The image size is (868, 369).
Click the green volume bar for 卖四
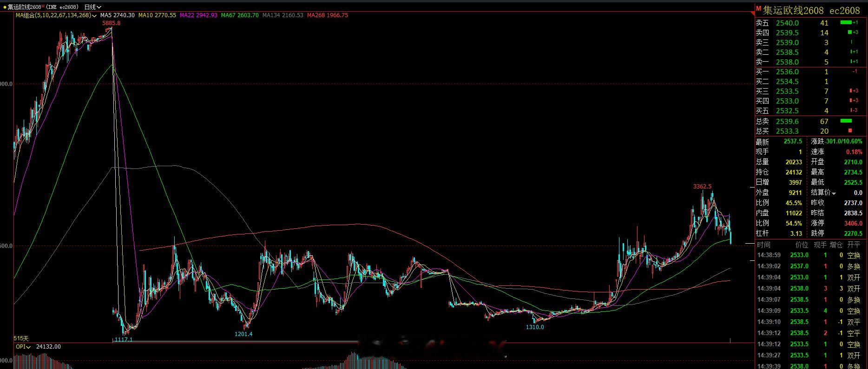(x=850, y=32)
